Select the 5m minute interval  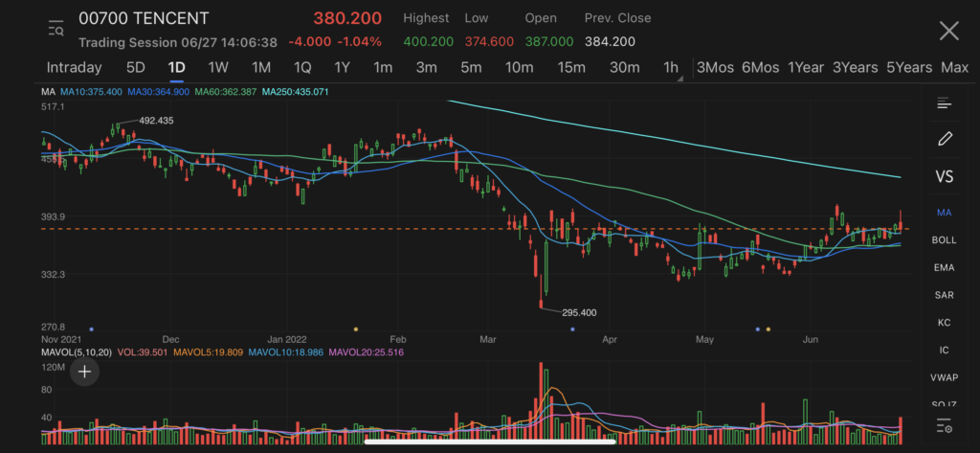pyautogui.click(x=471, y=67)
